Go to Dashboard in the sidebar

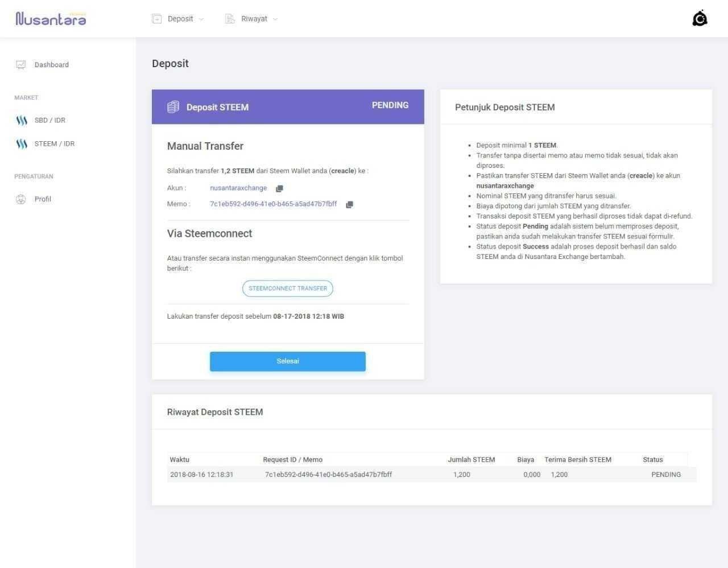pos(52,65)
